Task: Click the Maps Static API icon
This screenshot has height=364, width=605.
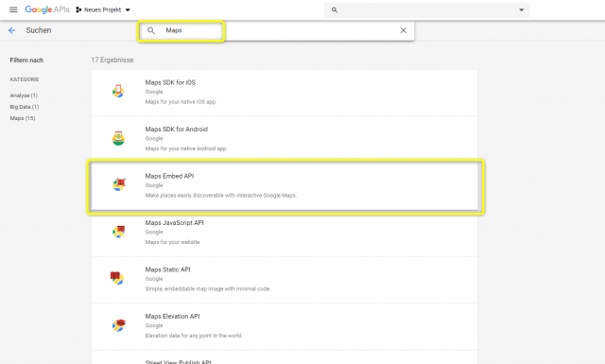Action: coord(117,278)
